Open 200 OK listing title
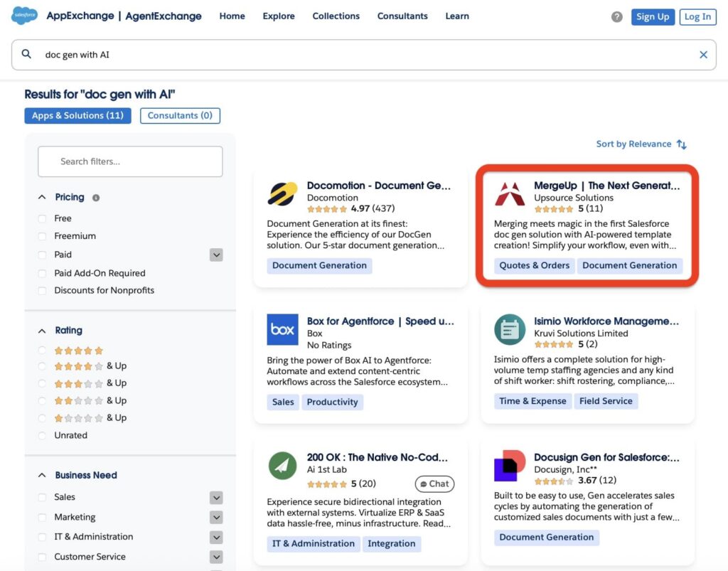Image resolution: width=728 pixels, height=571 pixels. tap(378, 457)
